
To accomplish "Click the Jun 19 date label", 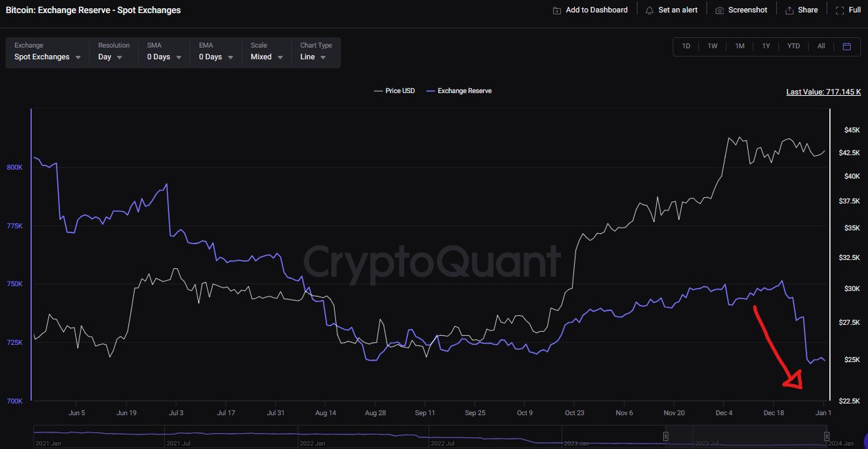I will click(x=127, y=413).
